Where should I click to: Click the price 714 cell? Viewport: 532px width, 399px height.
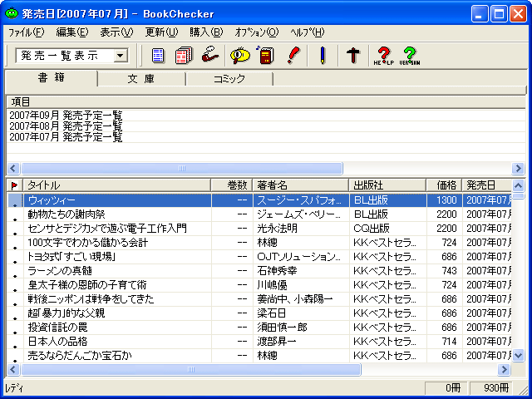(x=444, y=342)
